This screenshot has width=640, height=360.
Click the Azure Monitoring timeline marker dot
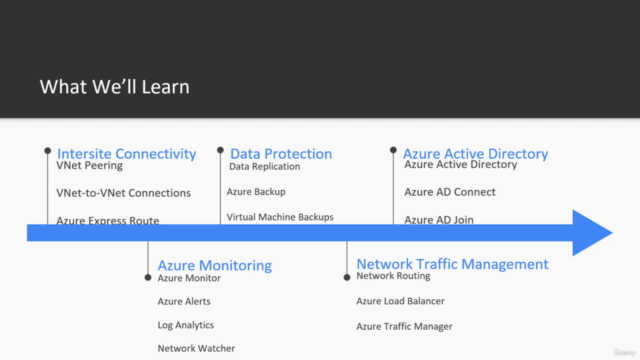pos(148,278)
